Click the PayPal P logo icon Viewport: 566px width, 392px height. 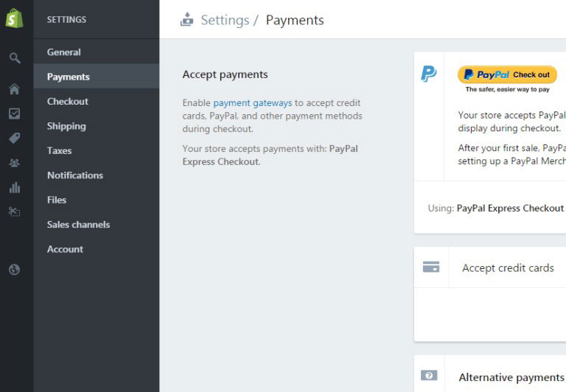tap(428, 74)
